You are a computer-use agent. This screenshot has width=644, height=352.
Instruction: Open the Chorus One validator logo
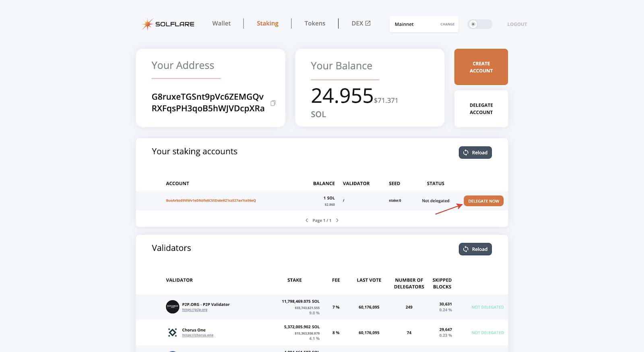[172, 332]
